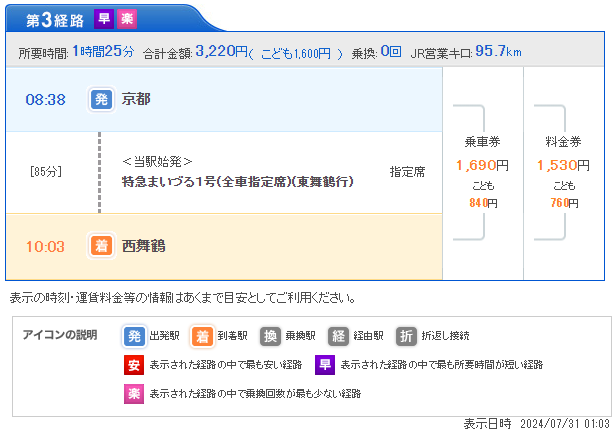Click the child fare 840円

point(483,203)
